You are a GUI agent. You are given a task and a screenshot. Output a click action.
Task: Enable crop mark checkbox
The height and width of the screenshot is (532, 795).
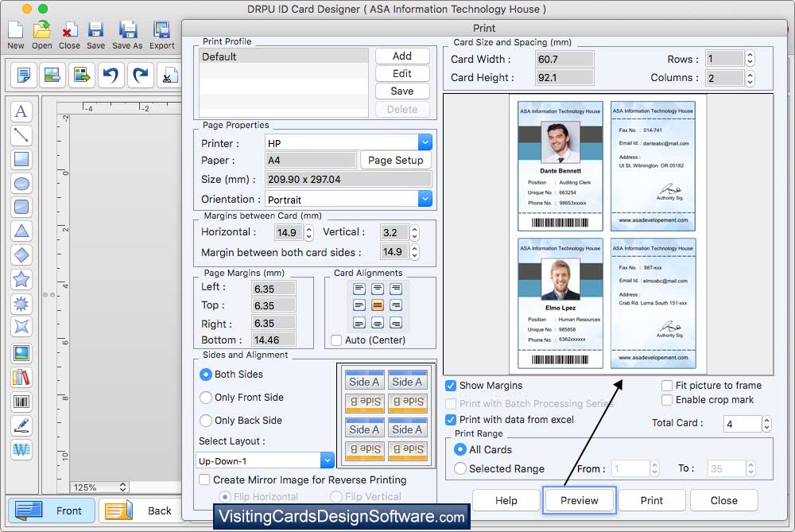coord(667,400)
